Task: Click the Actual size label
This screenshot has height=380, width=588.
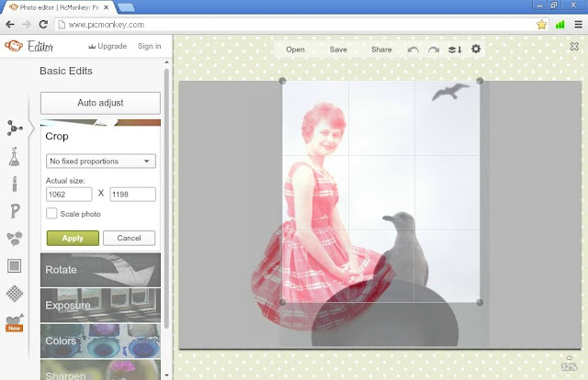Action: coord(65,181)
